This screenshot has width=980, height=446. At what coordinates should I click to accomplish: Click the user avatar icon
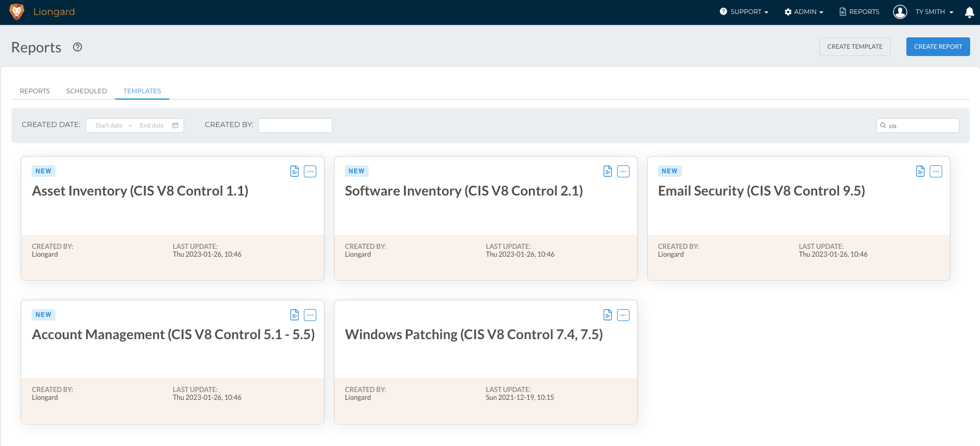point(900,12)
